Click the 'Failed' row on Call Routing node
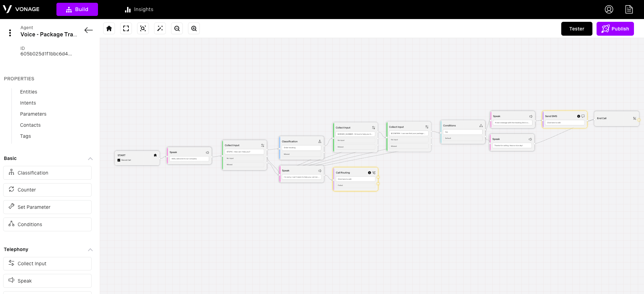Viewport: 644px width, 294px height. point(356,185)
